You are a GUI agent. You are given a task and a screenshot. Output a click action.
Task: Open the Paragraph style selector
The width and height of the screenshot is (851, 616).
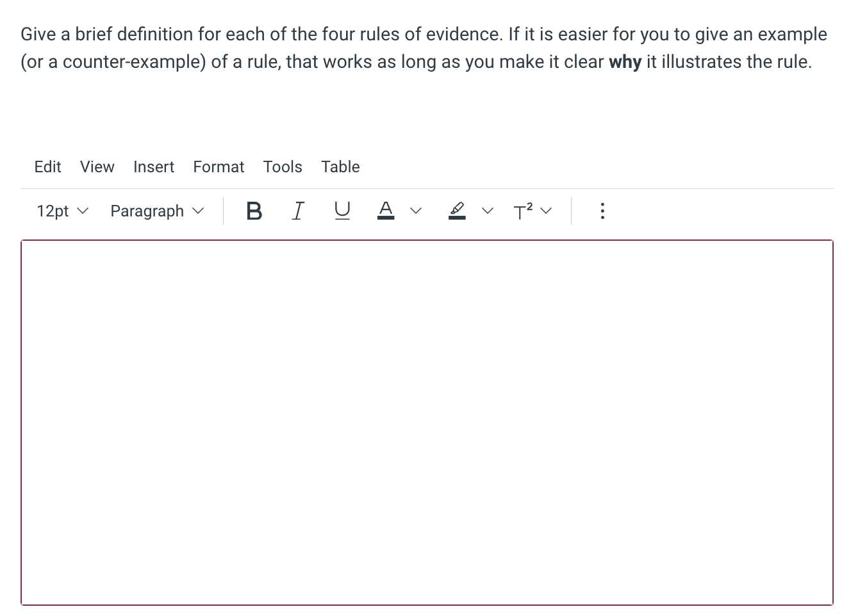tap(156, 211)
